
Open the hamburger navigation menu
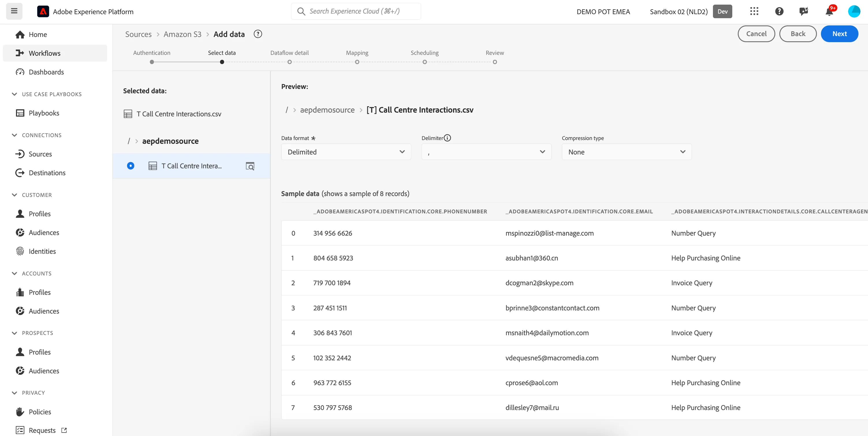tap(14, 11)
